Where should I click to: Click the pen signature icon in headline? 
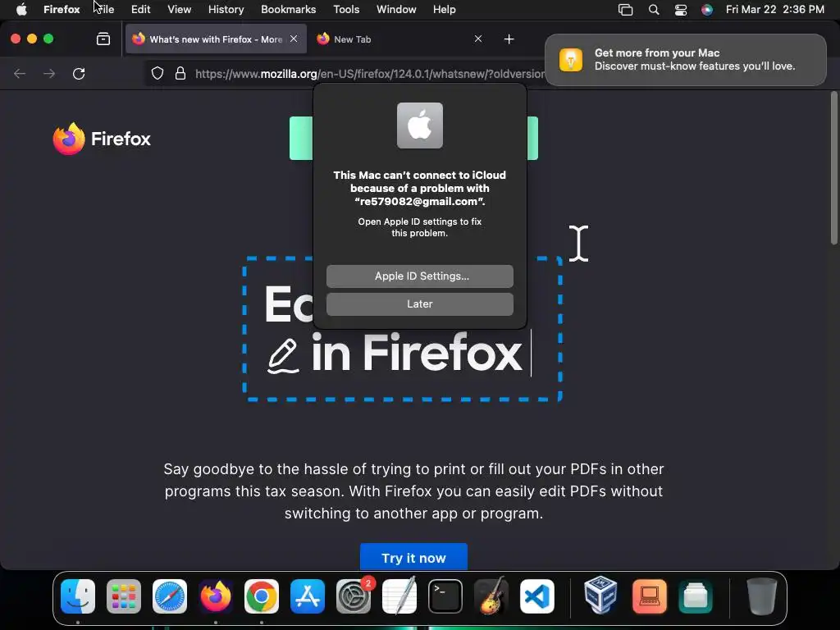283,356
